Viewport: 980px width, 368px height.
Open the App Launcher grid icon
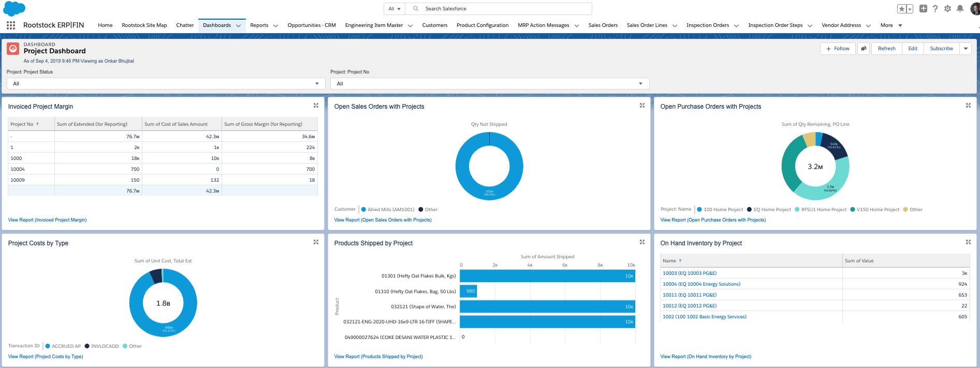(x=11, y=25)
